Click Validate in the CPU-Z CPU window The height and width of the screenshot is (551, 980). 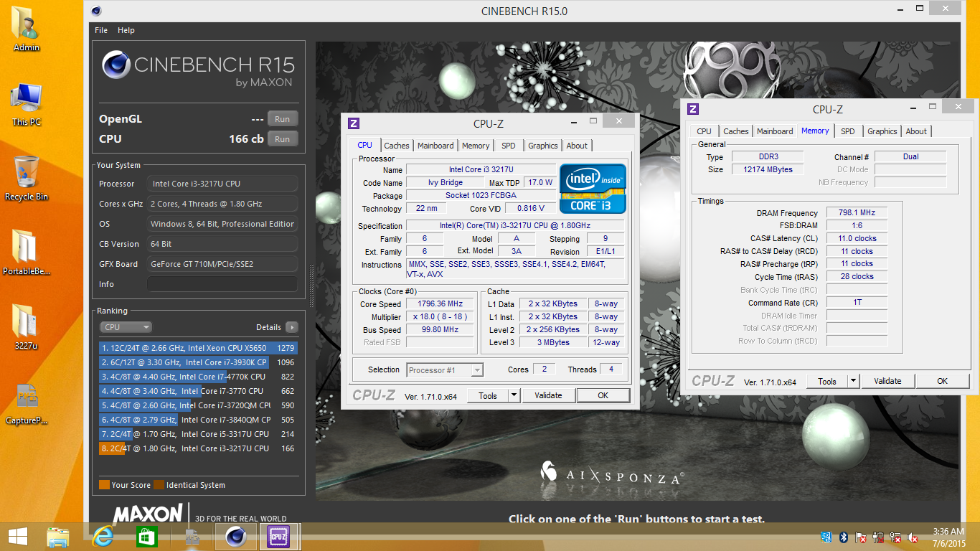pyautogui.click(x=549, y=395)
